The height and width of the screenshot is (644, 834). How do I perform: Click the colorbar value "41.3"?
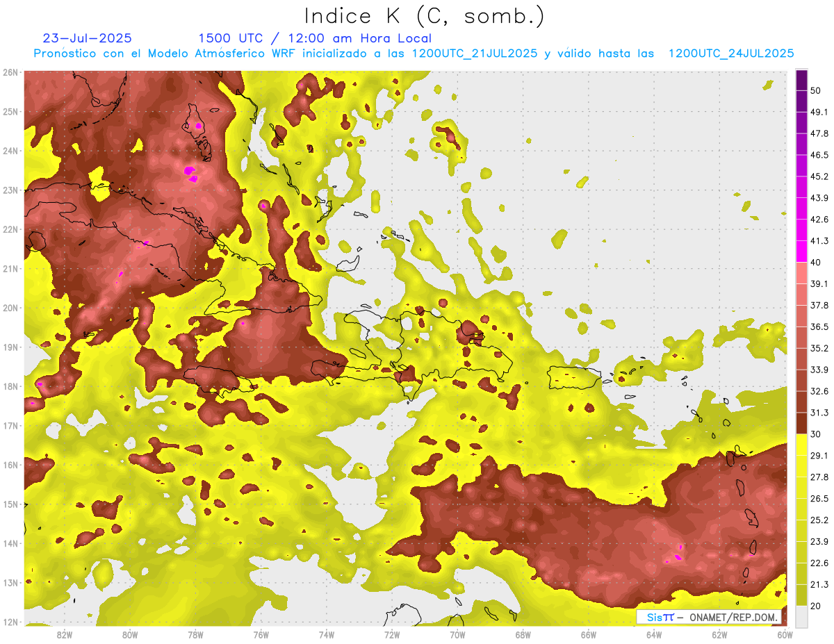click(819, 241)
